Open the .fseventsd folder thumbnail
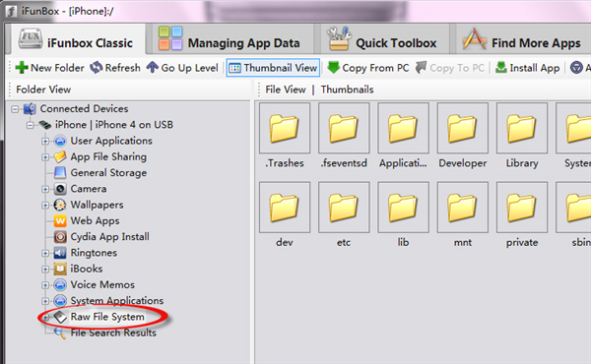Image resolution: width=591 pixels, height=364 pixels. (344, 128)
